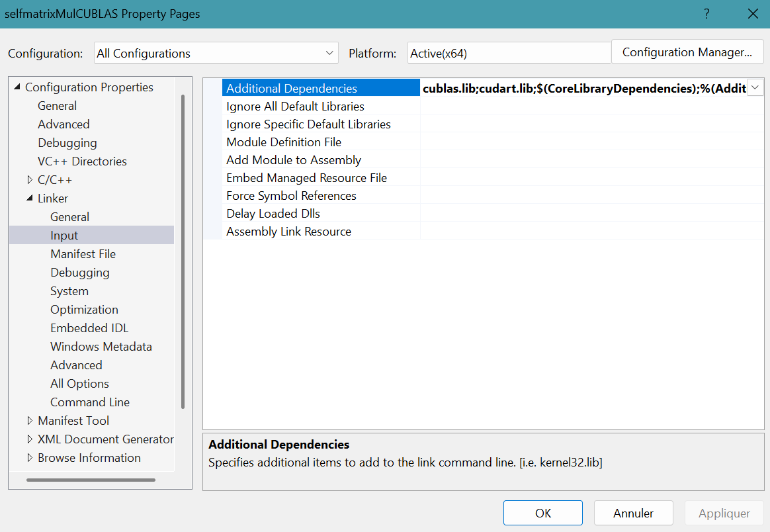Open the Command Line page under Linker

coord(90,402)
